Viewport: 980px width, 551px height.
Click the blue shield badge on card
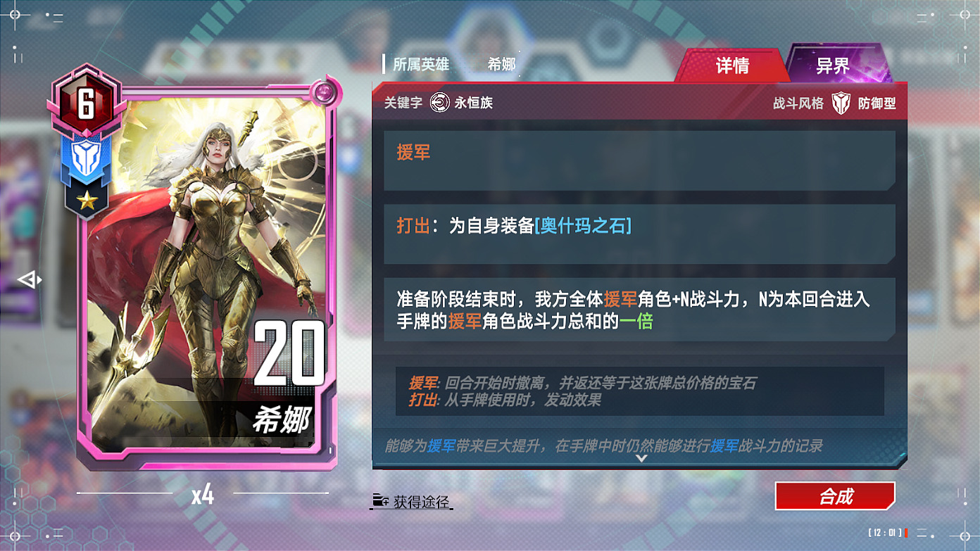pos(86,157)
